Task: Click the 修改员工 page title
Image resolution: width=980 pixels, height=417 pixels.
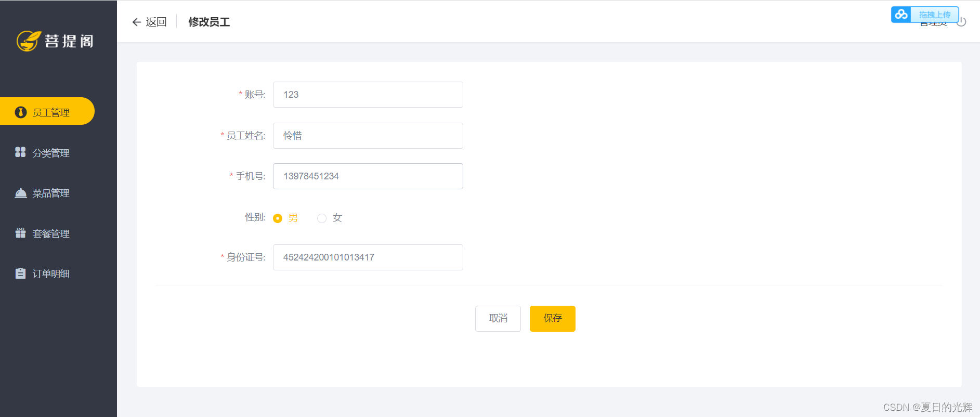Action: [x=209, y=22]
